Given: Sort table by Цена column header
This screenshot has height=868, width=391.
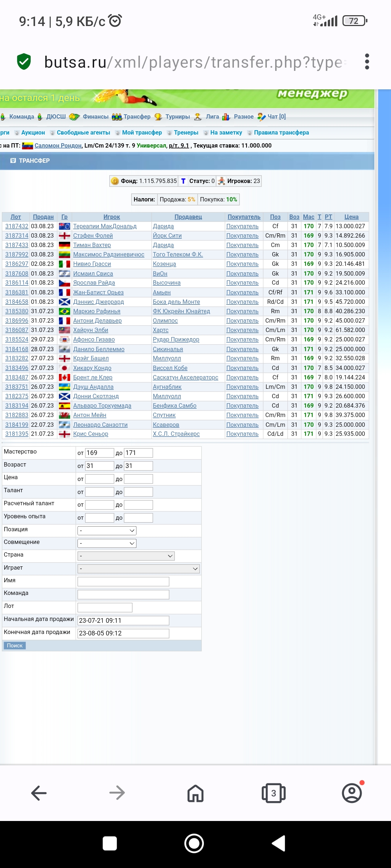Looking at the screenshot, I should [x=351, y=217].
